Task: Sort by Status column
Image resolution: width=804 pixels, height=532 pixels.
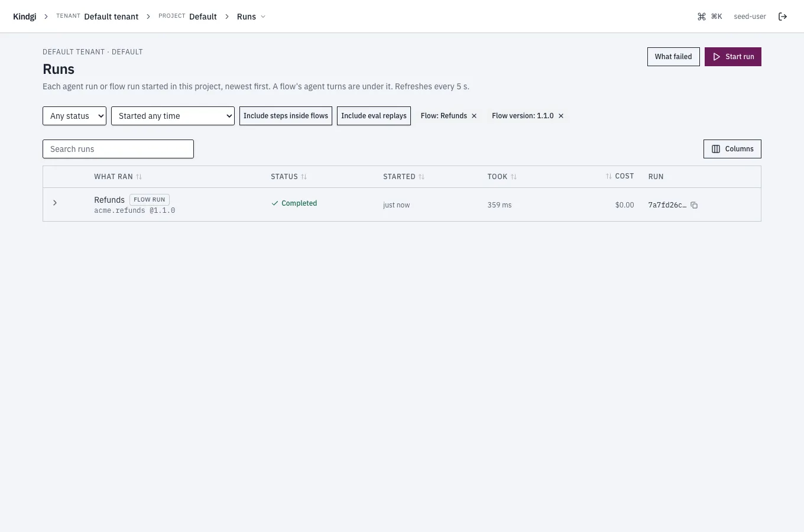Action: [289, 177]
